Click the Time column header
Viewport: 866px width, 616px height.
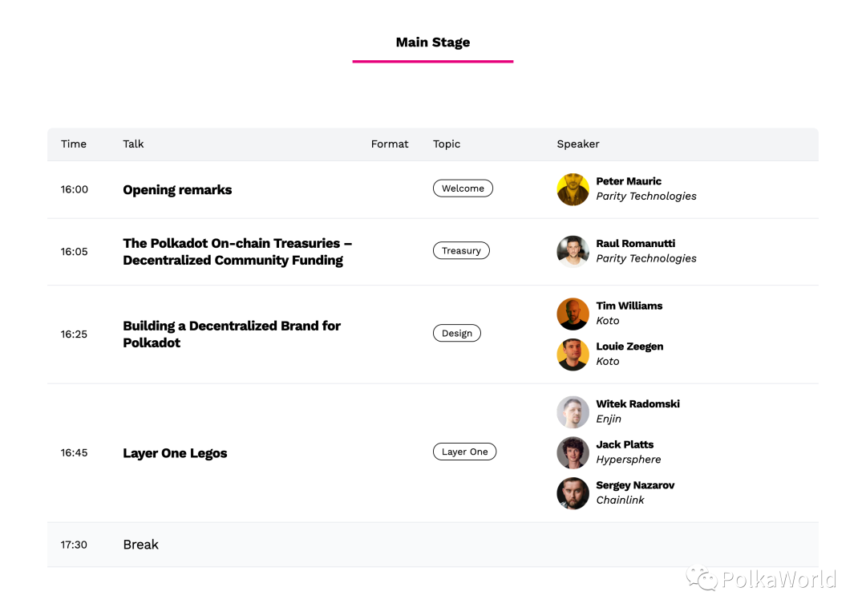[74, 144]
